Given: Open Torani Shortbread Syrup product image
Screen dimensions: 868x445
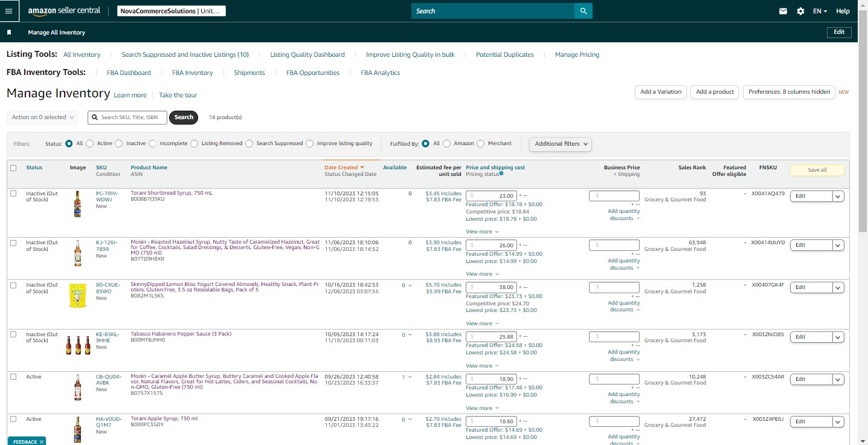Looking at the screenshot, I should click(x=77, y=204).
